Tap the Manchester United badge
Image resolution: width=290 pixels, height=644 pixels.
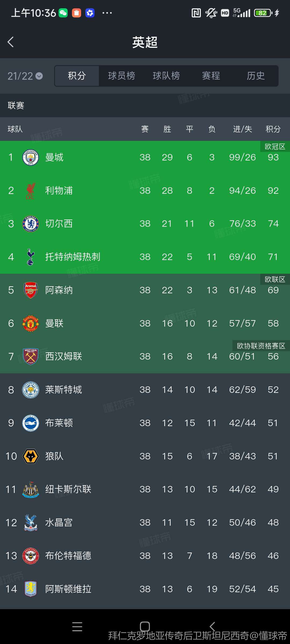[x=31, y=324]
